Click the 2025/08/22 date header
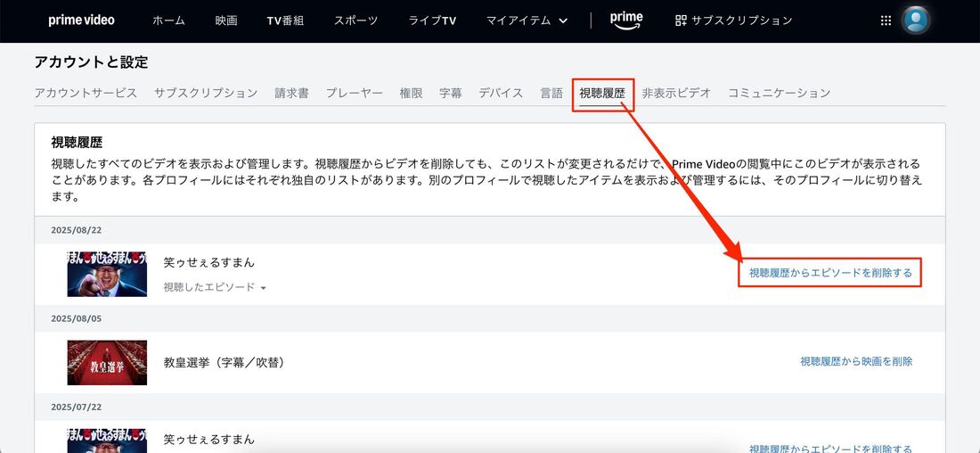980x453 pixels. click(x=77, y=230)
